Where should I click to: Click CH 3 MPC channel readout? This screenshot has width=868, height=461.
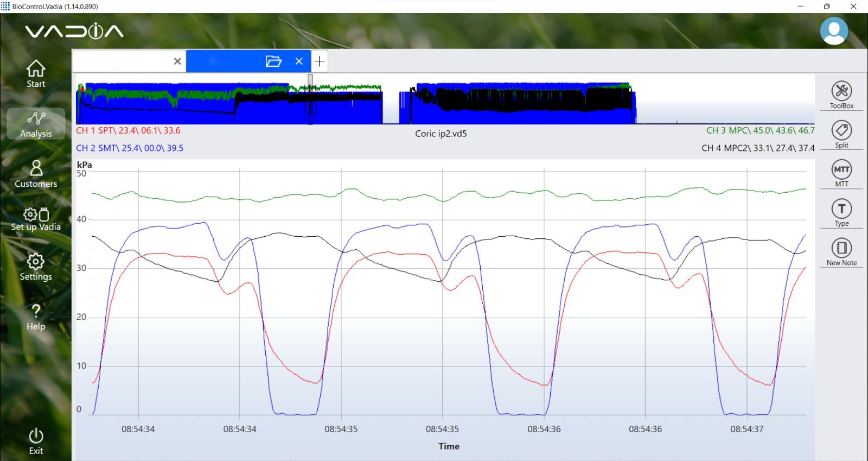point(760,130)
